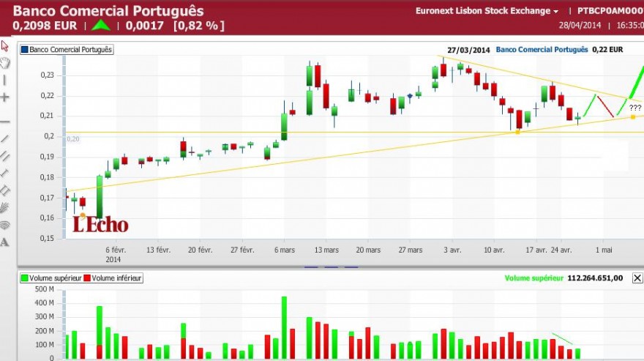Click the vertical price axis scale bar
Image resolution: width=644 pixels, height=361 pixels.
pos(64,146)
